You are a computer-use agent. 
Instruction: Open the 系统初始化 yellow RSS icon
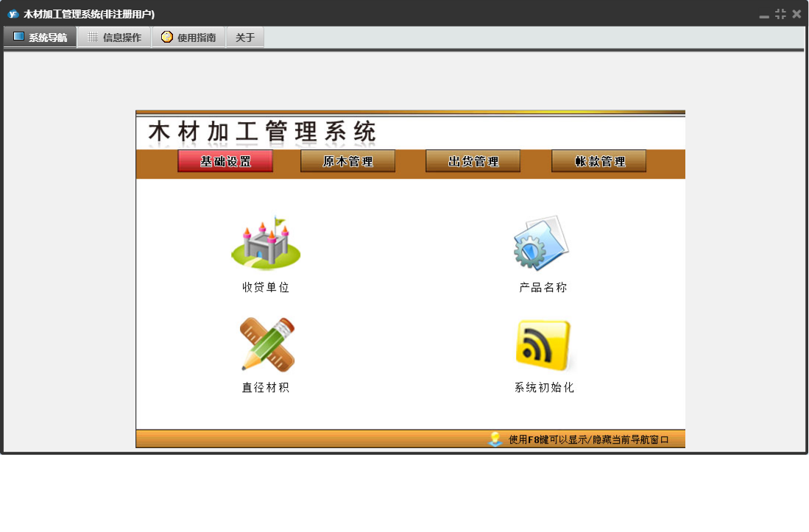pyautogui.click(x=543, y=345)
